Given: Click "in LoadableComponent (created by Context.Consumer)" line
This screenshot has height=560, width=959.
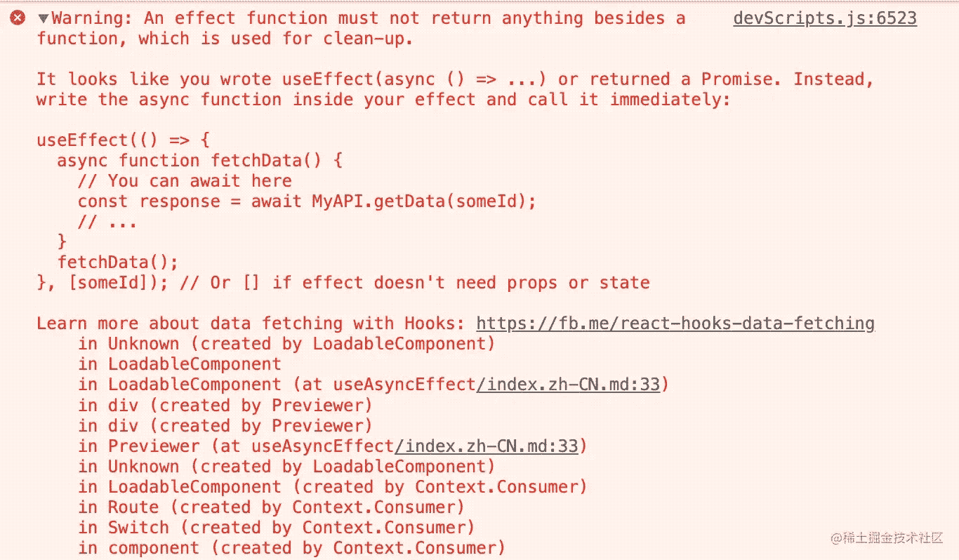Looking at the screenshot, I should click(x=333, y=486).
